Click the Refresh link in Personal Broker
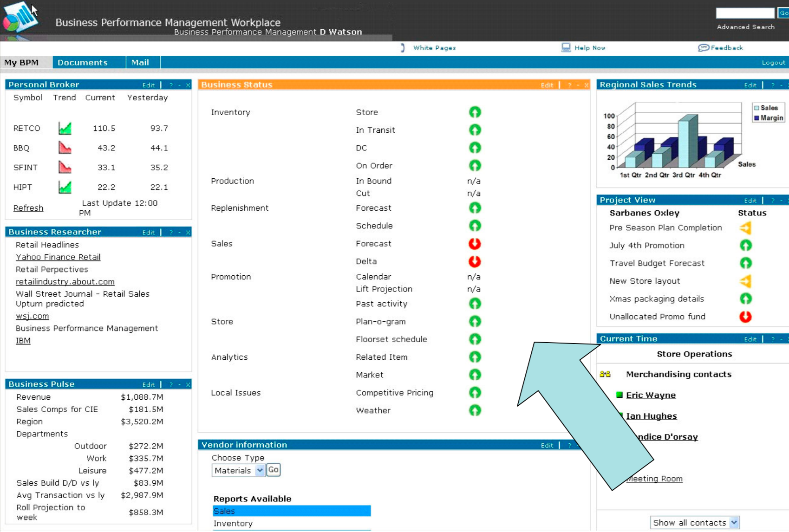The width and height of the screenshot is (789, 532). [28, 208]
